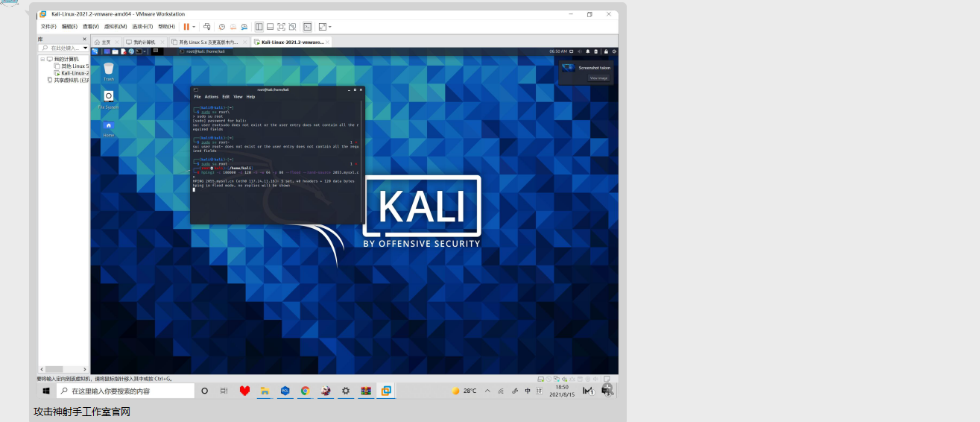This screenshot has height=422, width=980.
Task: Click the Kali panel power manager battery icon
Action: 596,51
